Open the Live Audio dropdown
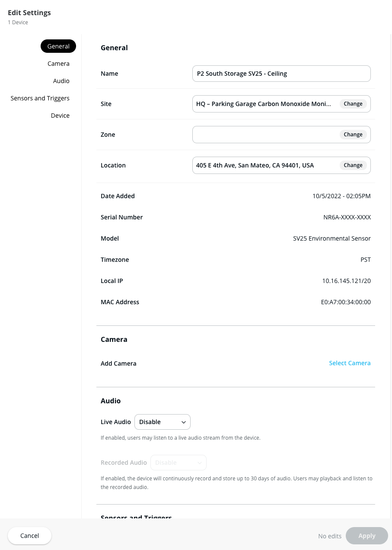This screenshot has width=392, height=550. coord(162,422)
